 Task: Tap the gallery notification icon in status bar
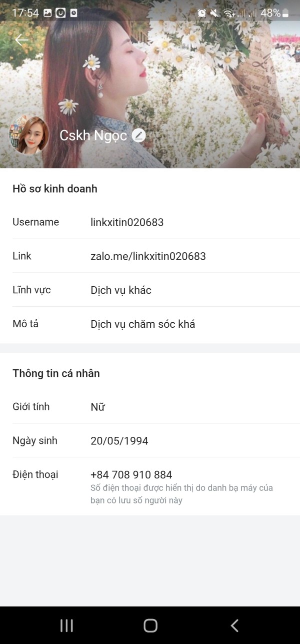point(47,13)
